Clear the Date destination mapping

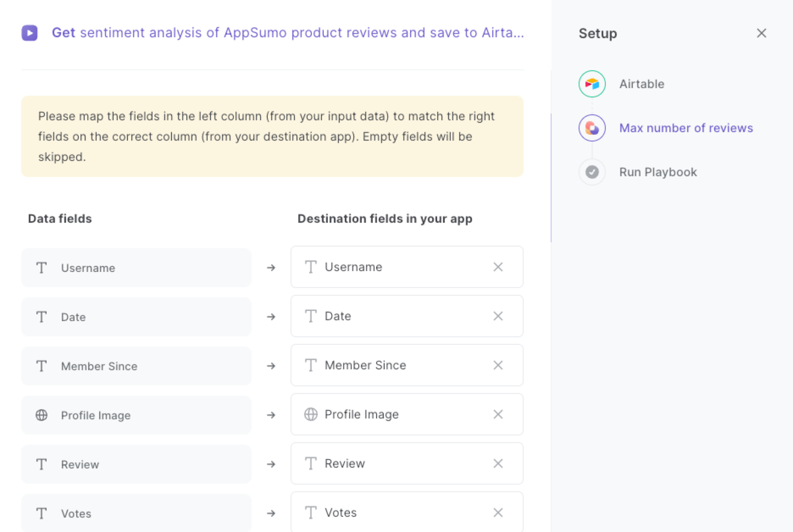(x=498, y=316)
